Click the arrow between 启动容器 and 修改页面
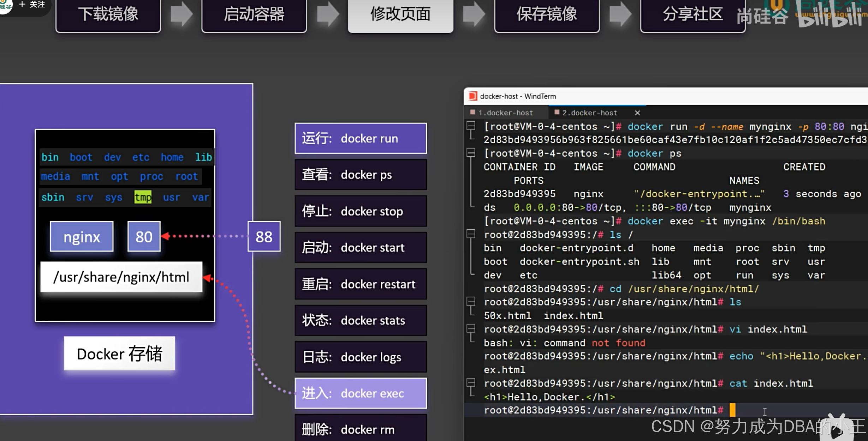 click(x=327, y=14)
